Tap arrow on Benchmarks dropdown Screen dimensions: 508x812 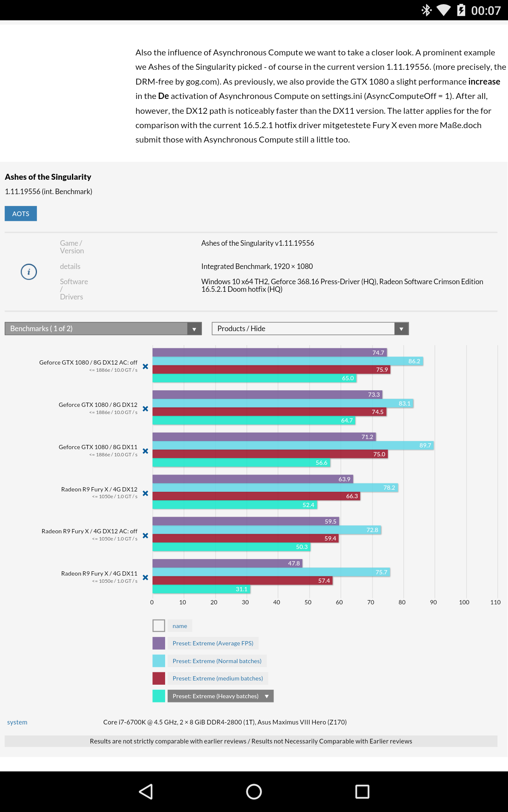pyautogui.click(x=194, y=329)
